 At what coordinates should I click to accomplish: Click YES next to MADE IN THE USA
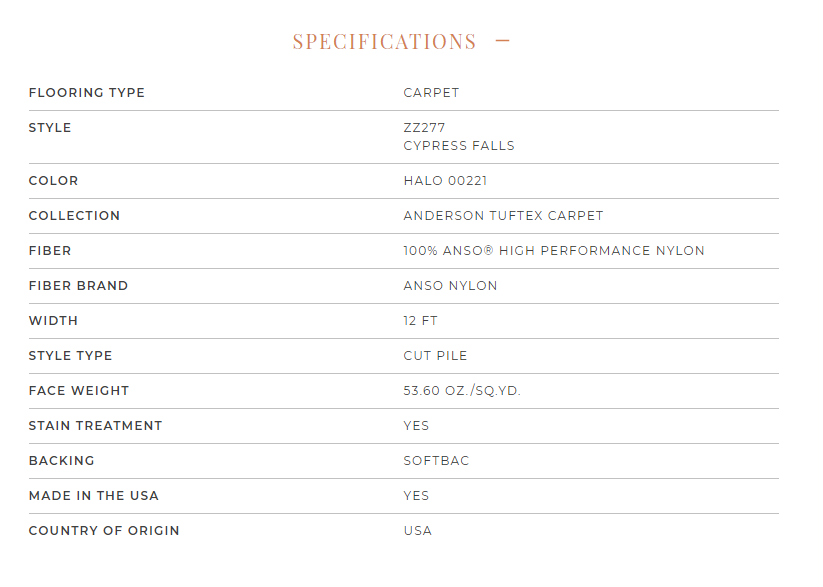pyautogui.click(x=416, y=496)
